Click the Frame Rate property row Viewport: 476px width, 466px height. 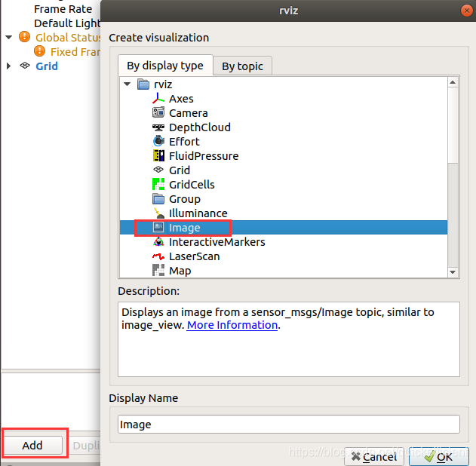pyautogui.click(x=63, y=9)
